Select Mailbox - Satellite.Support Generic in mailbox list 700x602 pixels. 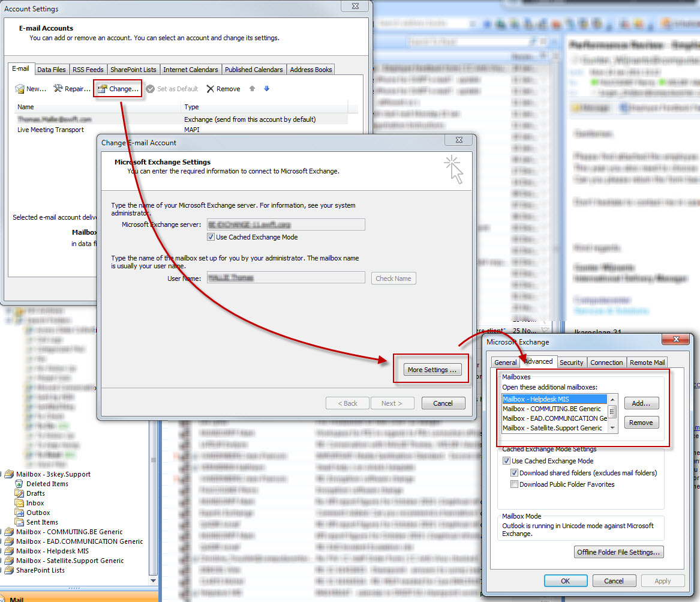coord(554,428)
